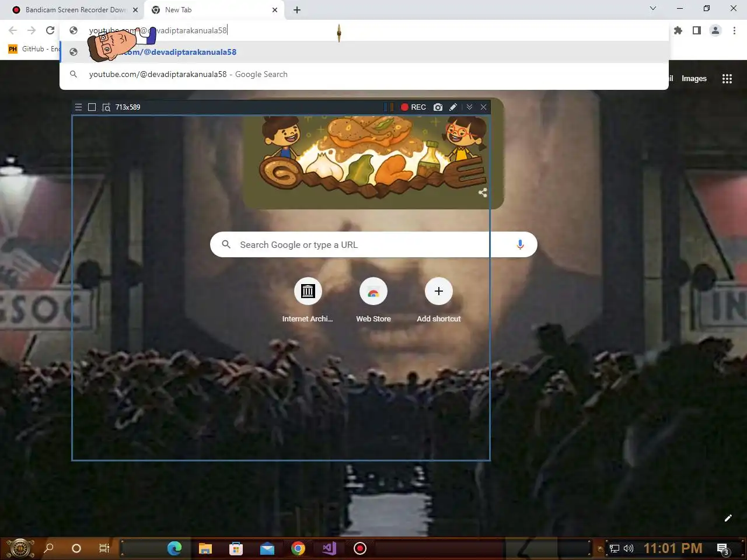Open Cortana circle on taskbar
Image resolution: width=747 pixels, height=560 pixels.
[x=76, y=548]
